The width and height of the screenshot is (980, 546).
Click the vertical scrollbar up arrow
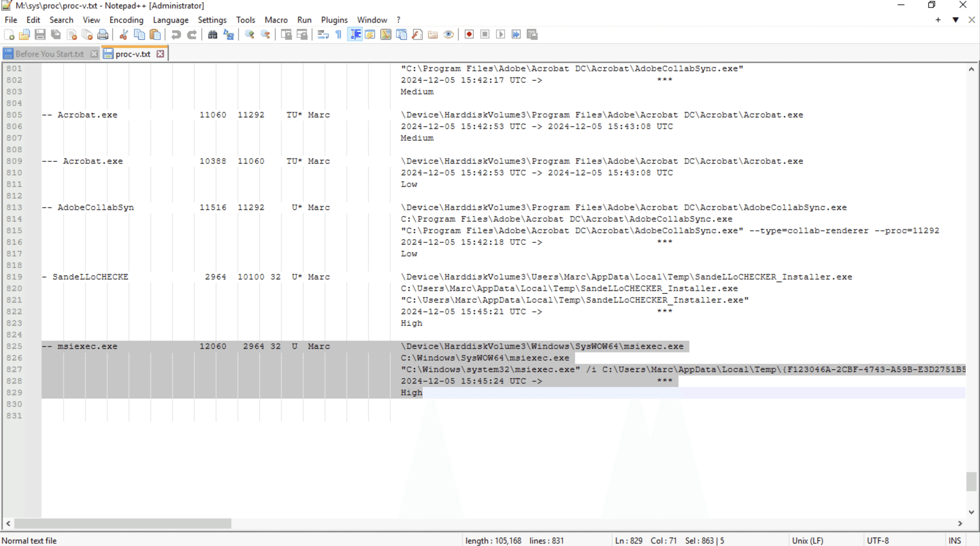click(971, 69)
